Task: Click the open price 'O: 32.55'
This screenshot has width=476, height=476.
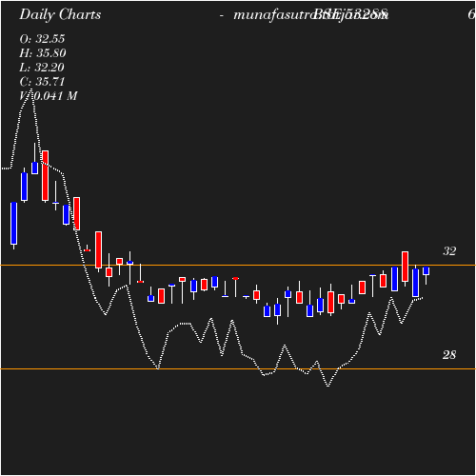Action: tap(42, 39)
